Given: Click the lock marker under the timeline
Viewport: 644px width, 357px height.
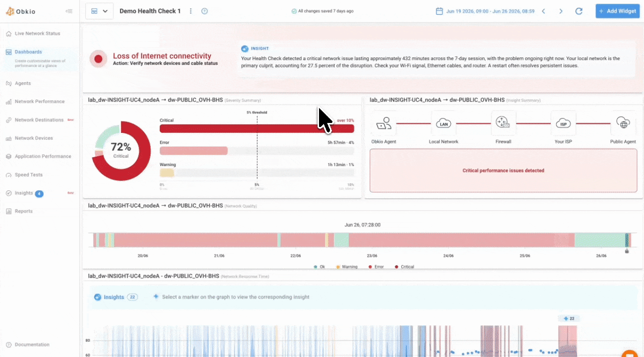Looking at the screenshot, I should [x=627, y=251].
